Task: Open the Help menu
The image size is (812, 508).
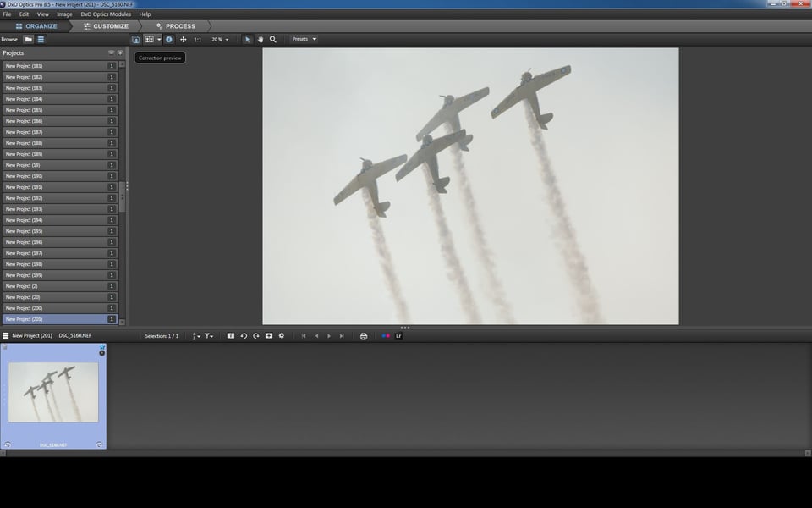Action: pos(145,14)
